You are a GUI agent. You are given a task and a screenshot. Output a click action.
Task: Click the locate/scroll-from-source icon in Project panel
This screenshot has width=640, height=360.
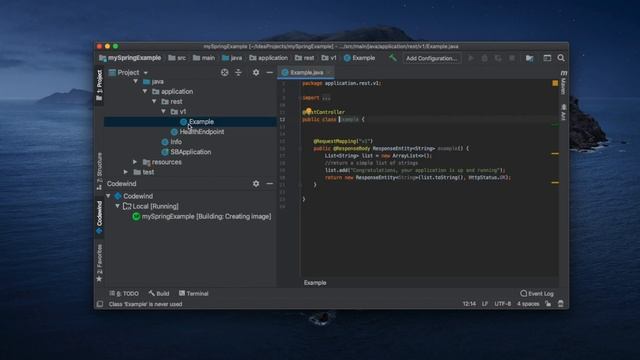[x=224, y=72]
